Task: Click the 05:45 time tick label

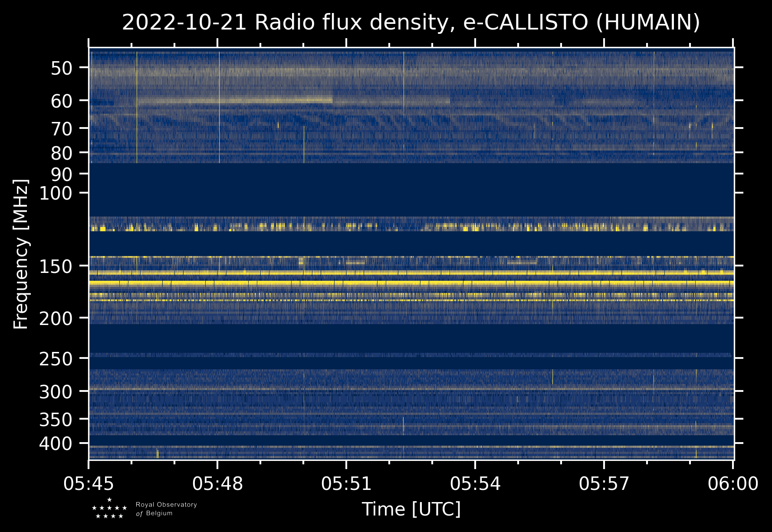Action: tap(89, 483)
